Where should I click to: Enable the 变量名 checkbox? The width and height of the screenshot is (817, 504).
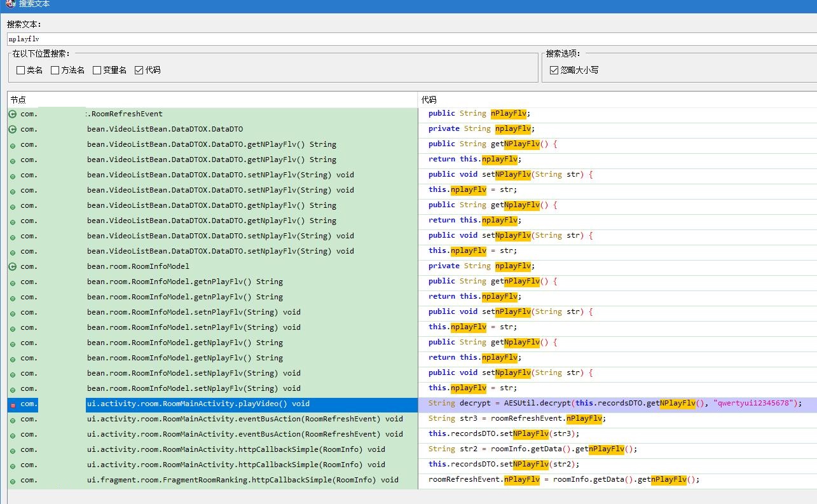point(96,70)
